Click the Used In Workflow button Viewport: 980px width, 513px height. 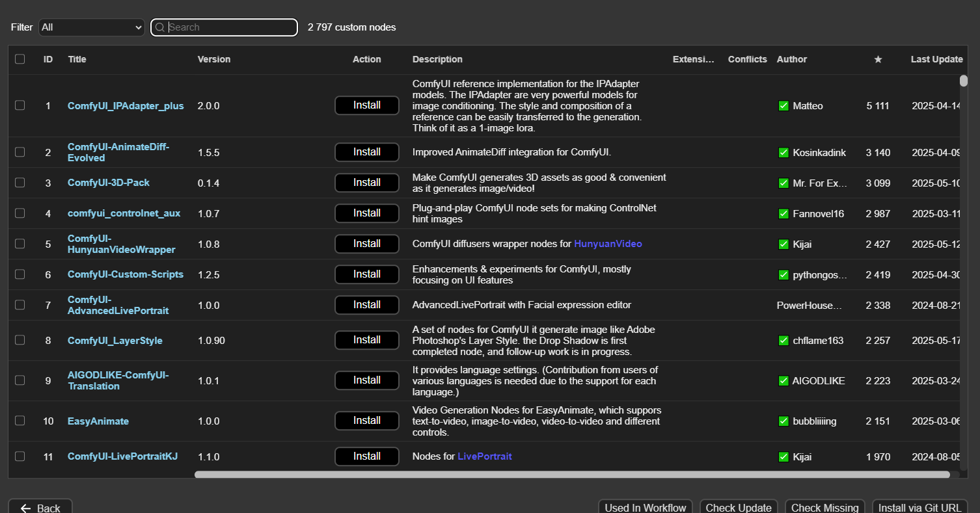646,508
